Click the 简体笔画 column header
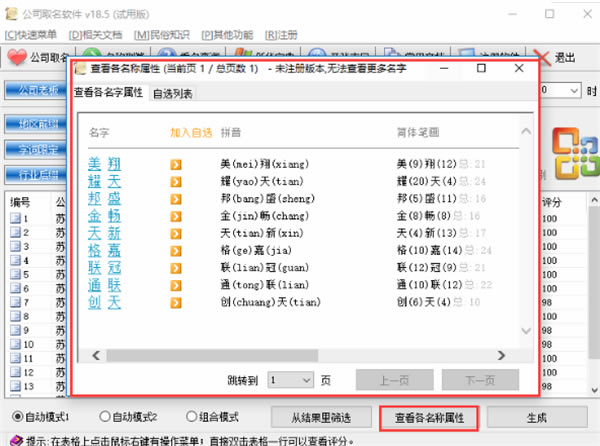The width and height of the screenshot is (600, 446). click(x=418, y=133)
